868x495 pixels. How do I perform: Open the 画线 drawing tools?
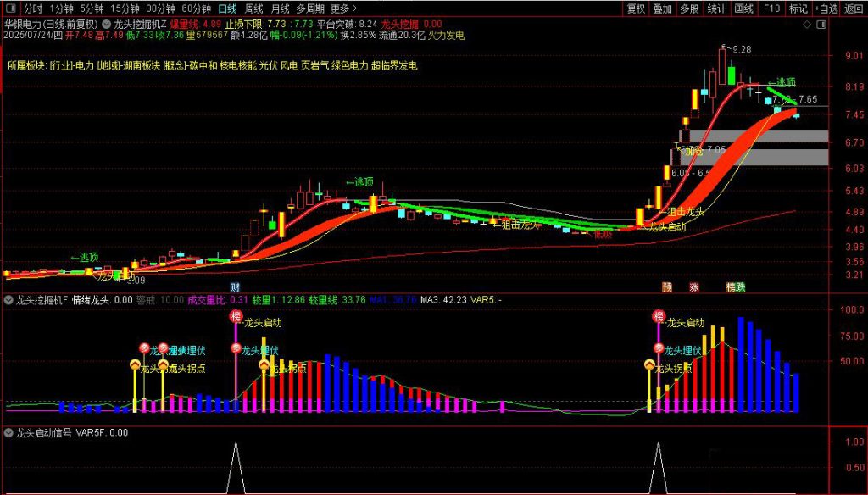click(x=743, y=9)
